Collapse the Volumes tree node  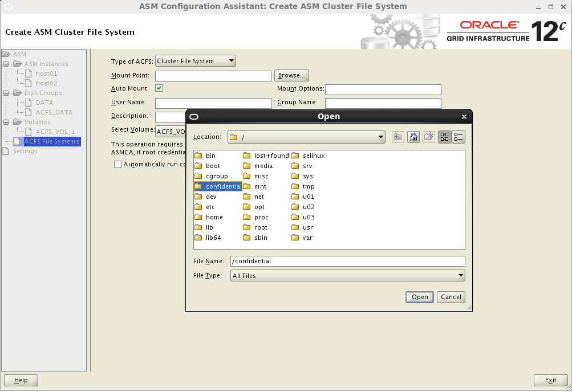pos(6,122)
